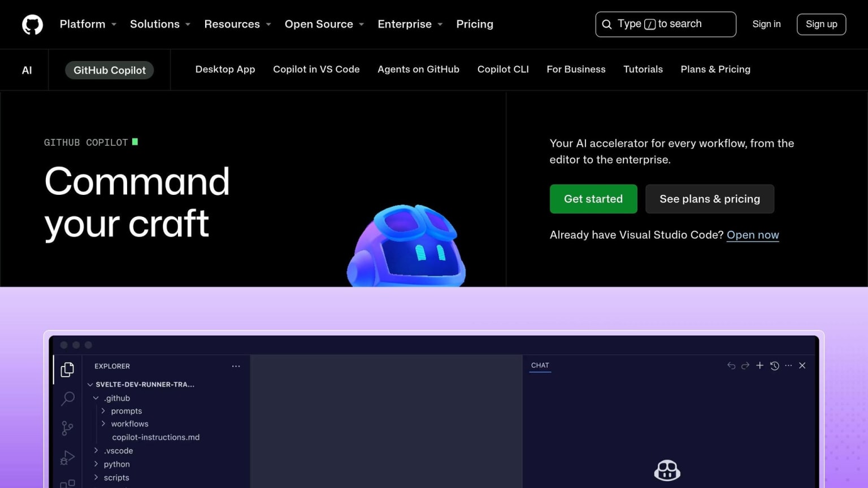Focus the 'Type / to search' field

tap(666, 24)
